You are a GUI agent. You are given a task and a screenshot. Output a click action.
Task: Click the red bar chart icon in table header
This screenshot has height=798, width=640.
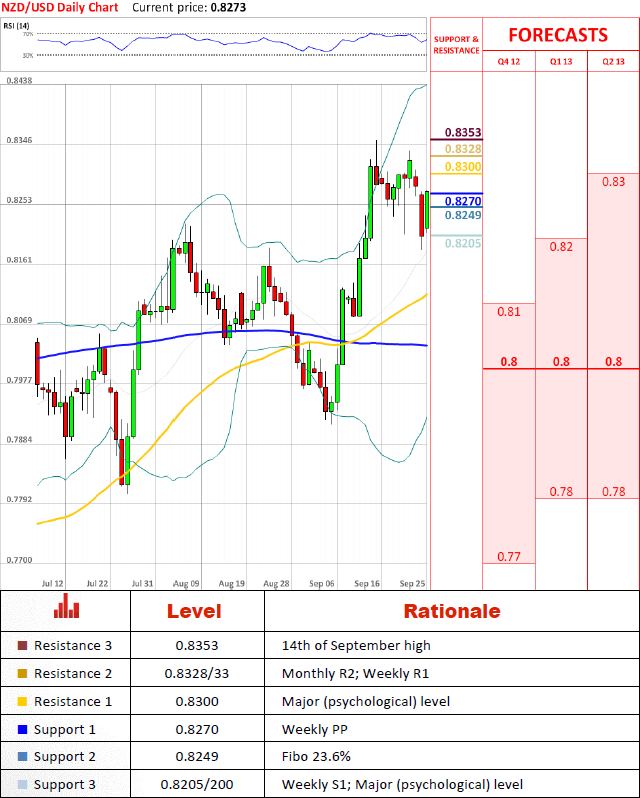67,607
